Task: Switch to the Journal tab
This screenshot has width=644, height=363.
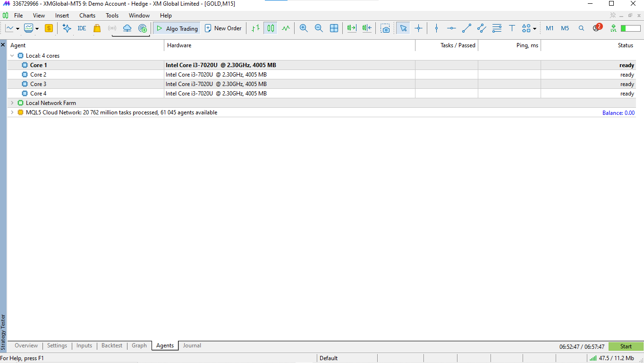Action: coord(192,346)
